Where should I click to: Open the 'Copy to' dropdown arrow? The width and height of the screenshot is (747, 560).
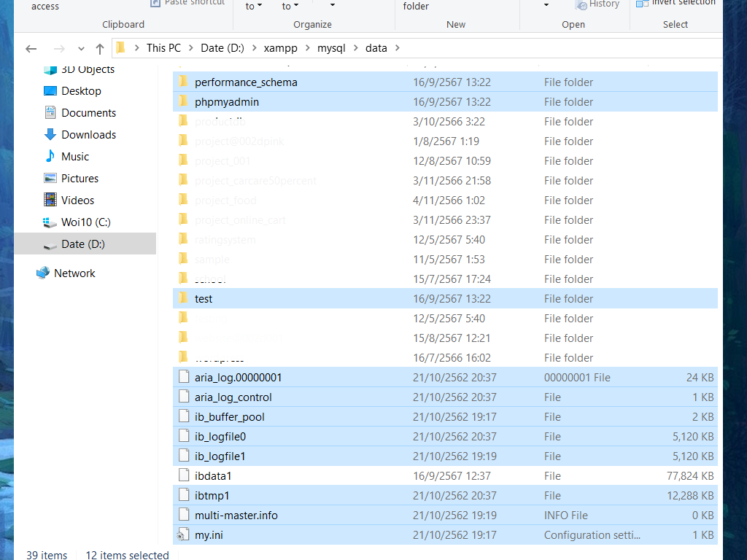295,7
